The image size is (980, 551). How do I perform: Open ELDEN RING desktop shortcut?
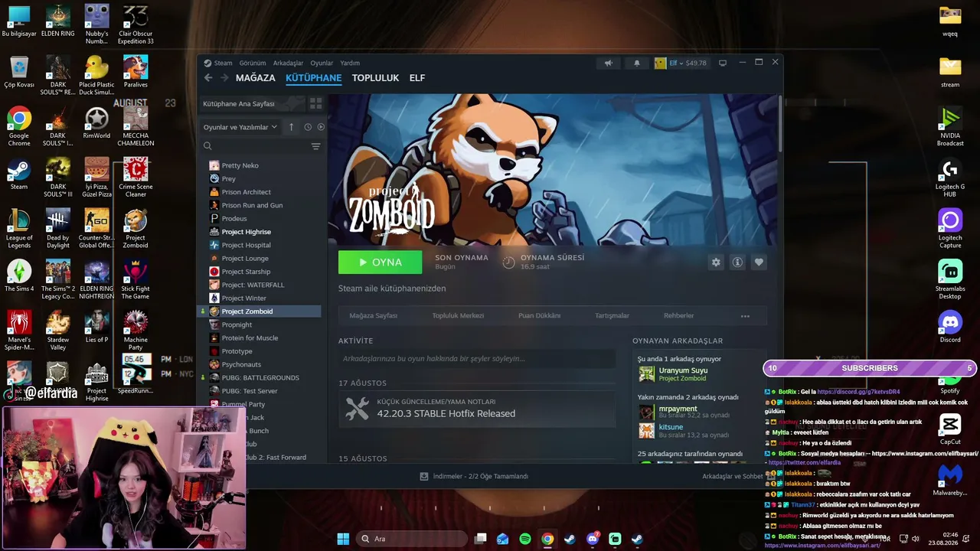click(57, 21)
